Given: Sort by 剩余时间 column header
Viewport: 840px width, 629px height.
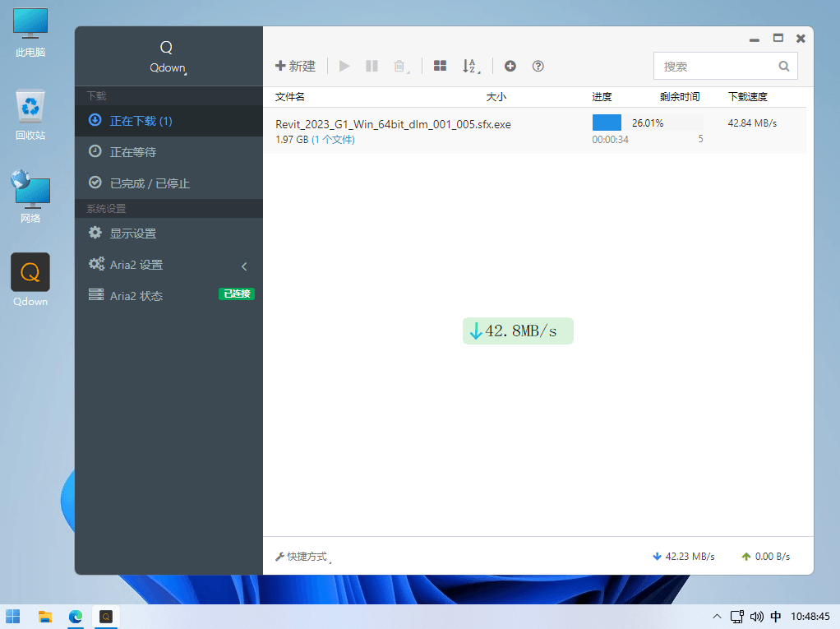Looking at the screenshot, I should (680, 97).
